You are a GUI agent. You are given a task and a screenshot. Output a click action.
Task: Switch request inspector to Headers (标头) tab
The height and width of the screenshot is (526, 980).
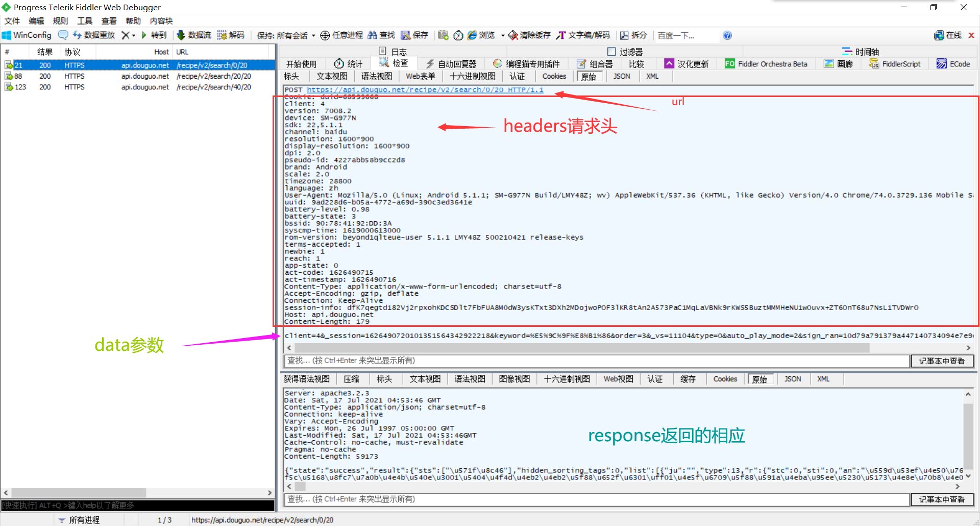[291, 76]
